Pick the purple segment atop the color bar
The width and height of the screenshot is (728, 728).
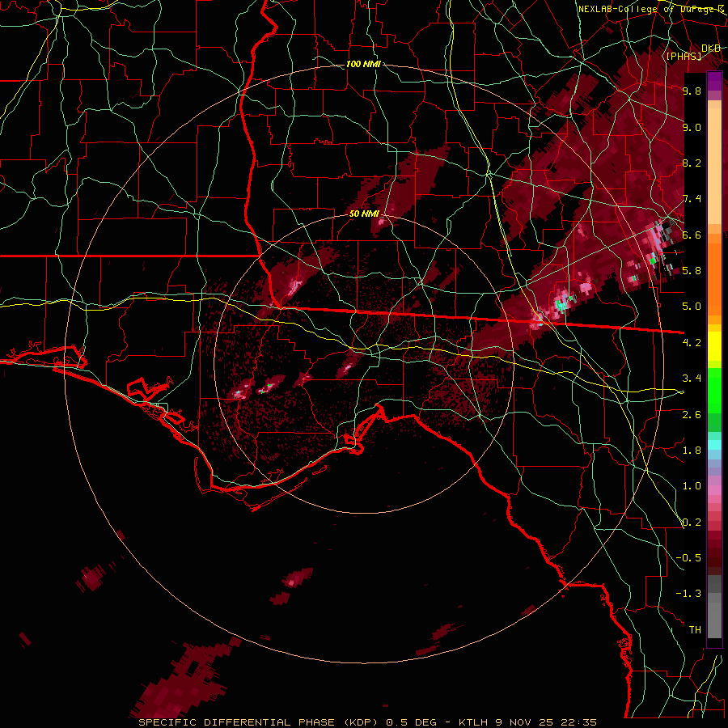(714, 82)
